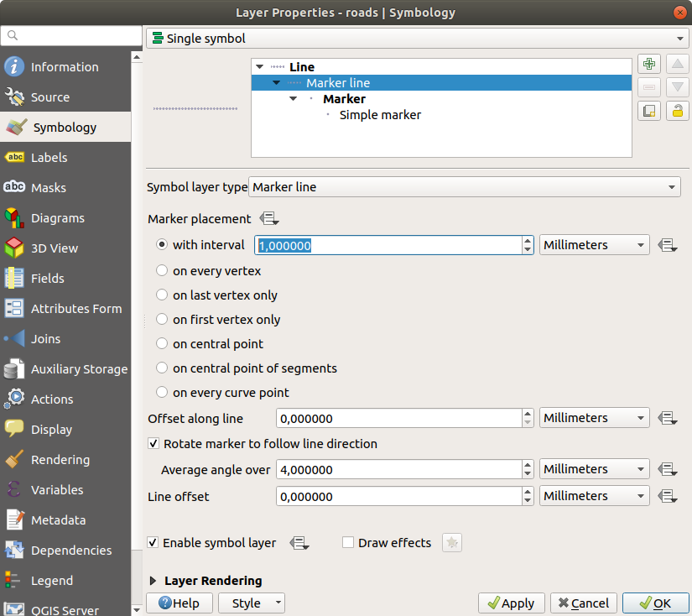
Task: Enable the Draw effects checkbox
Action: click(x=348, y=543)
